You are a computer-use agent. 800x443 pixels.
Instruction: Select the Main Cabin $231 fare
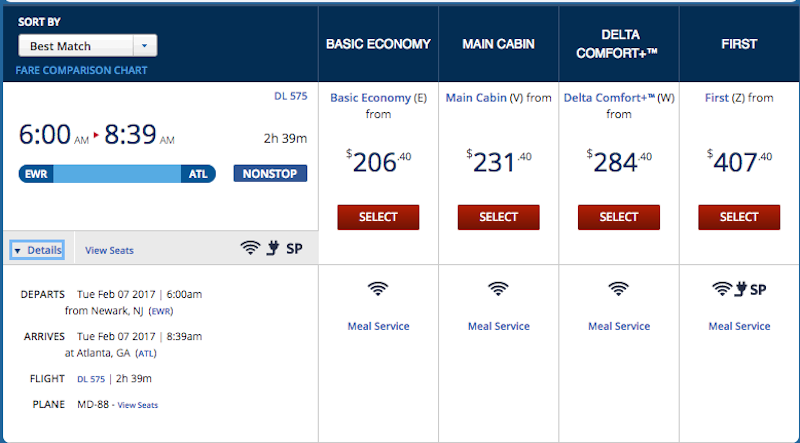[x=498, y=217]
